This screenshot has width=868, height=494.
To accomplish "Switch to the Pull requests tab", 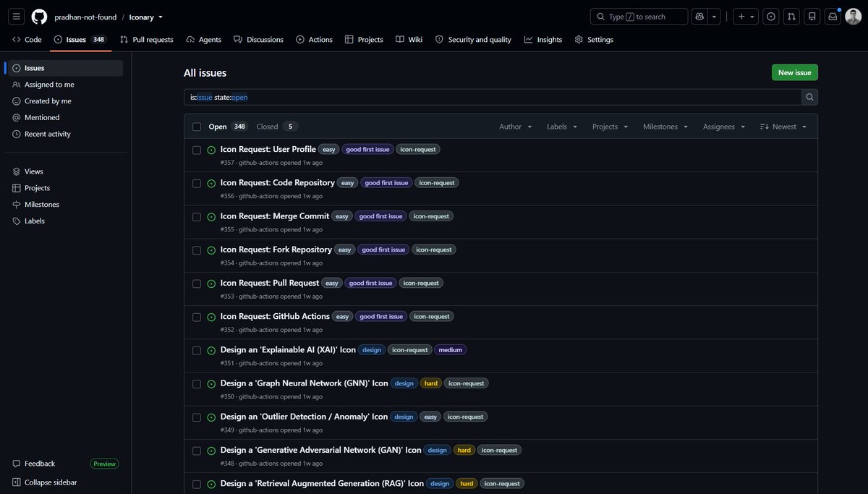I will pyautogui.click(x=147, y=40).
